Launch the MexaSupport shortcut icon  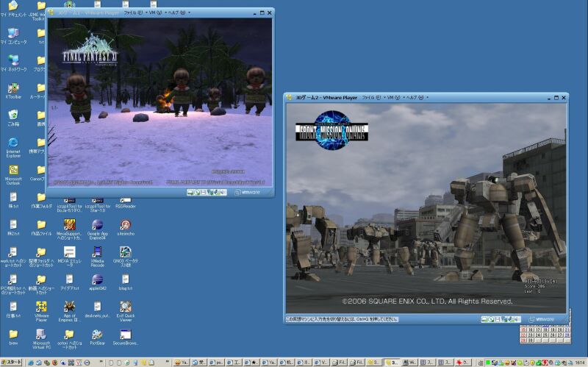click(69, 229)
